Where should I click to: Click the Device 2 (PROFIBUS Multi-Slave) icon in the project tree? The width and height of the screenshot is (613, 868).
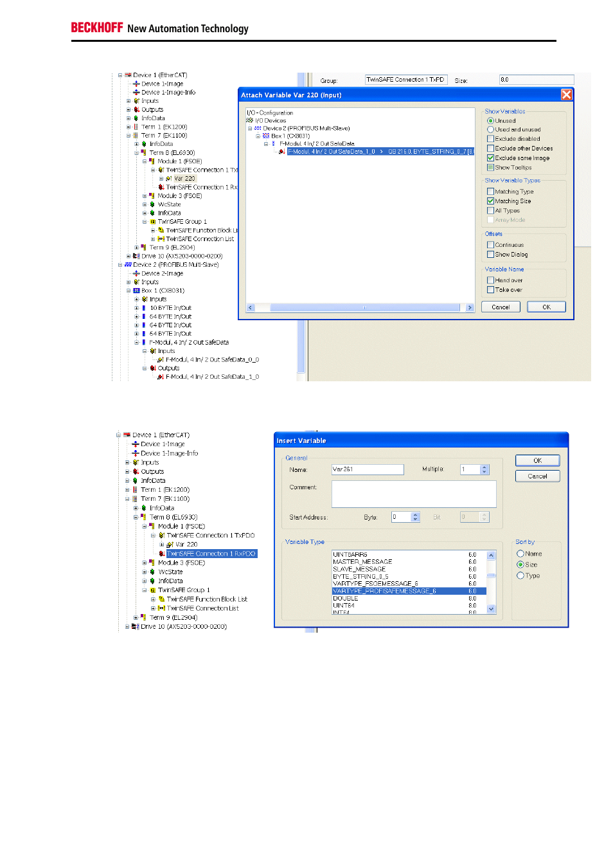tap(128, 265)
